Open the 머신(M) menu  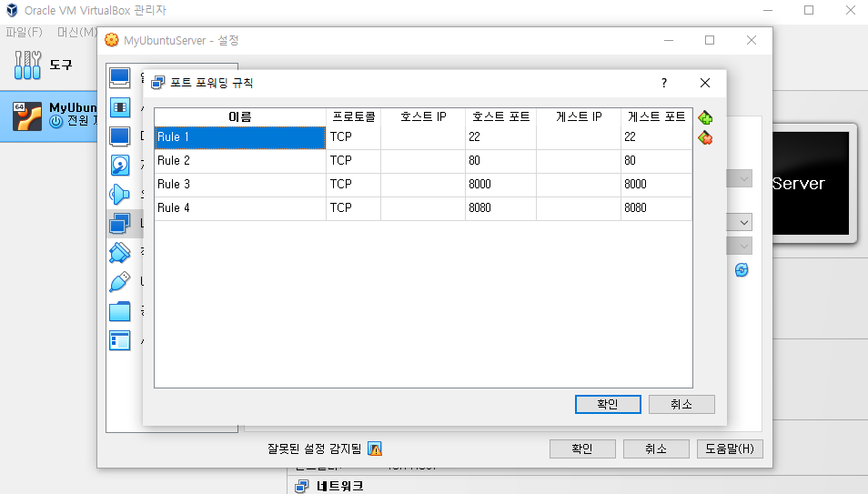tap(77, 32)
